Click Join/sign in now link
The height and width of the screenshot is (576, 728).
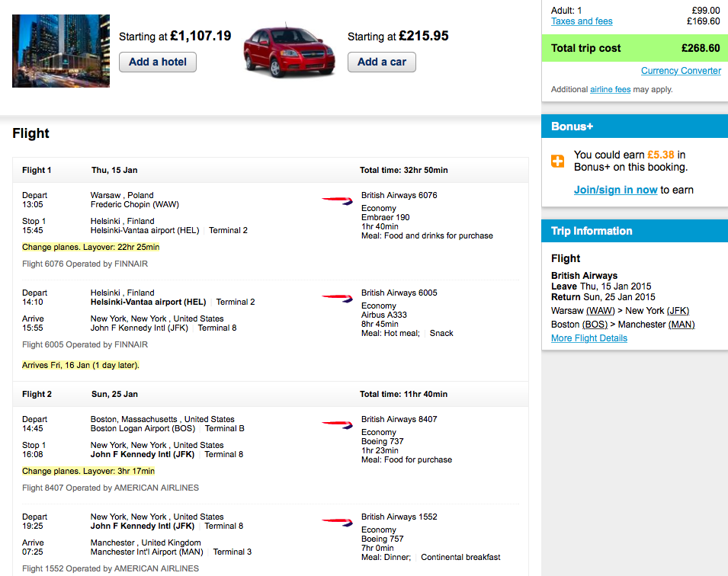[x=616, y=190]
